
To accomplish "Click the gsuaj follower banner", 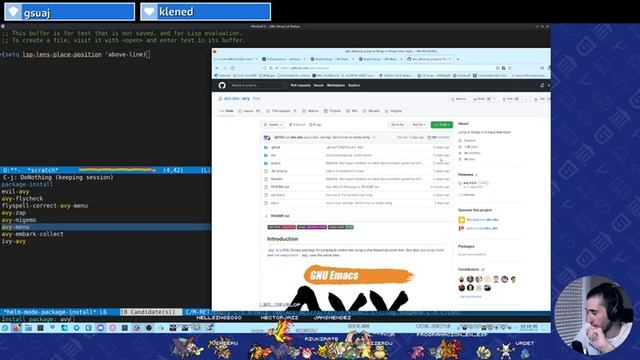I will pos(69,12).
